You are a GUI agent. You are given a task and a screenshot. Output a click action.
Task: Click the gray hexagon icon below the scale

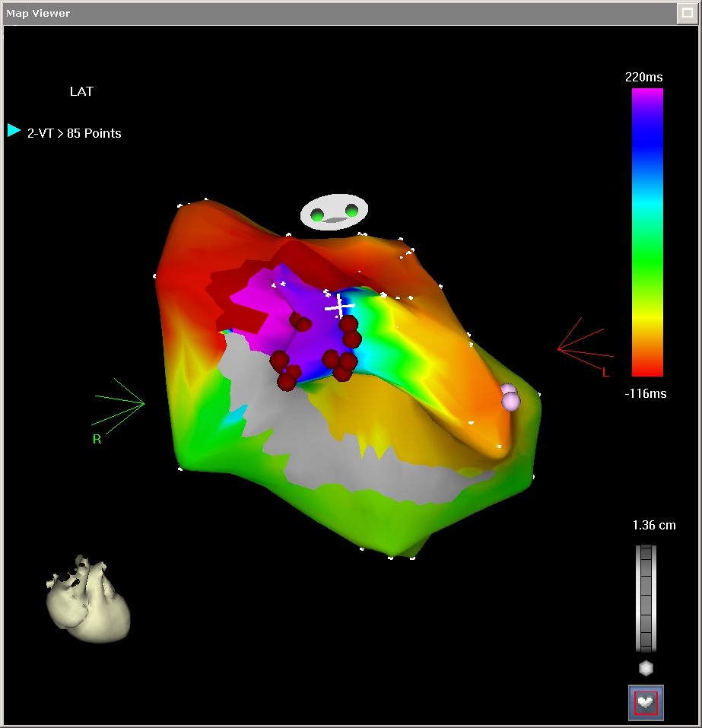646,669
